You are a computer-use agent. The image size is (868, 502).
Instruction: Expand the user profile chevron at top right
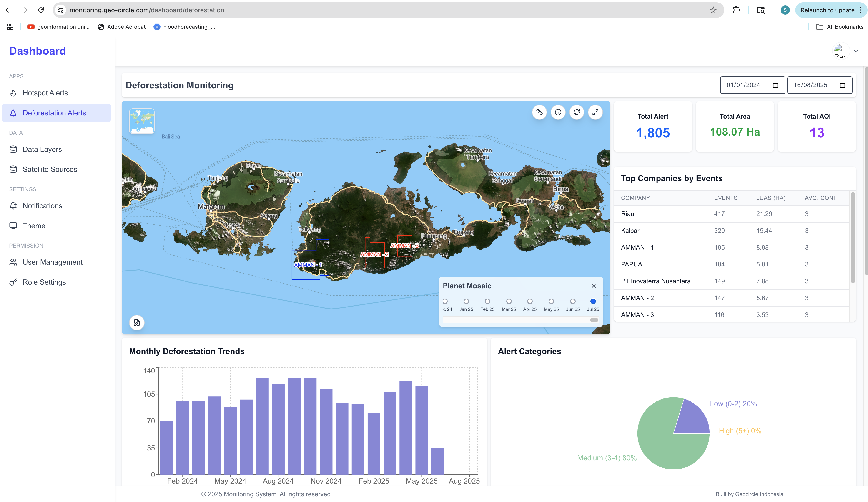[x=856, y=51]
